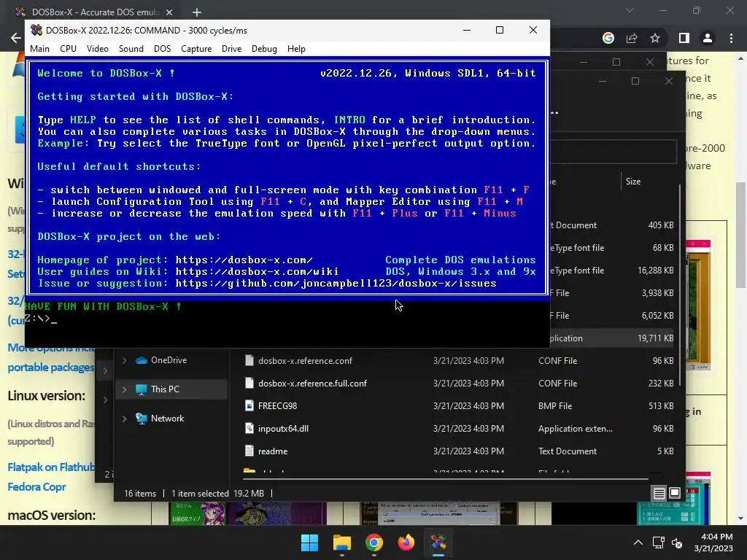The height and width of the screenshot is (560, 747).
Task: Open a new Chrome tab with plus button
Action: [x=197, y=12]
